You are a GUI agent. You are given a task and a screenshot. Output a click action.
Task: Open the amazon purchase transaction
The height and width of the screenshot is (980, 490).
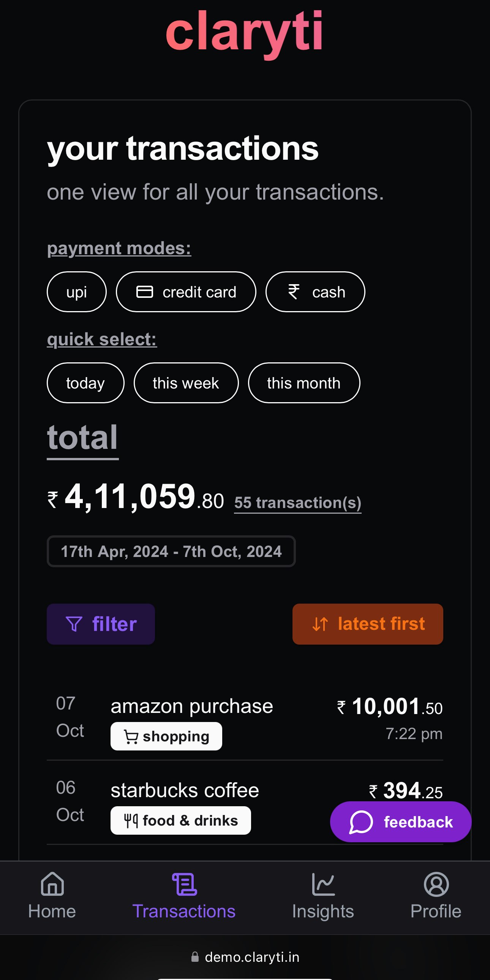coord(191,706)
